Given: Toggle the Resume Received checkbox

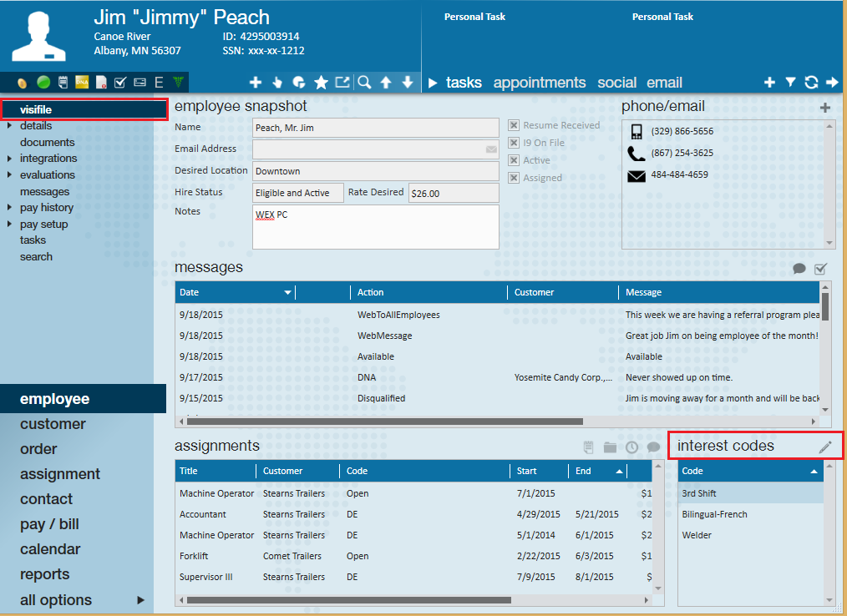Looking at the screenshot, I should click(x=515, y=125).
